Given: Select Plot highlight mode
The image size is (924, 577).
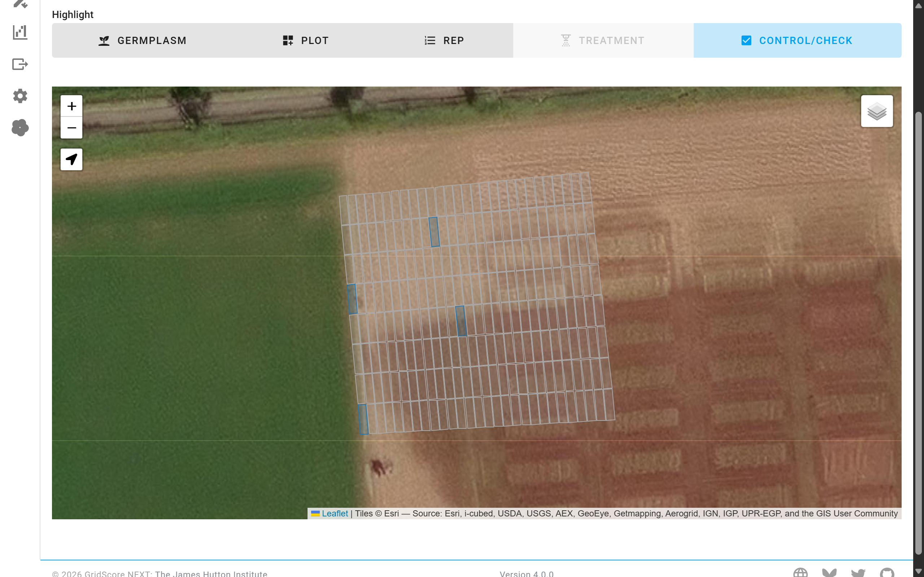Looking at the screenshot, I should tap(305, 40).
